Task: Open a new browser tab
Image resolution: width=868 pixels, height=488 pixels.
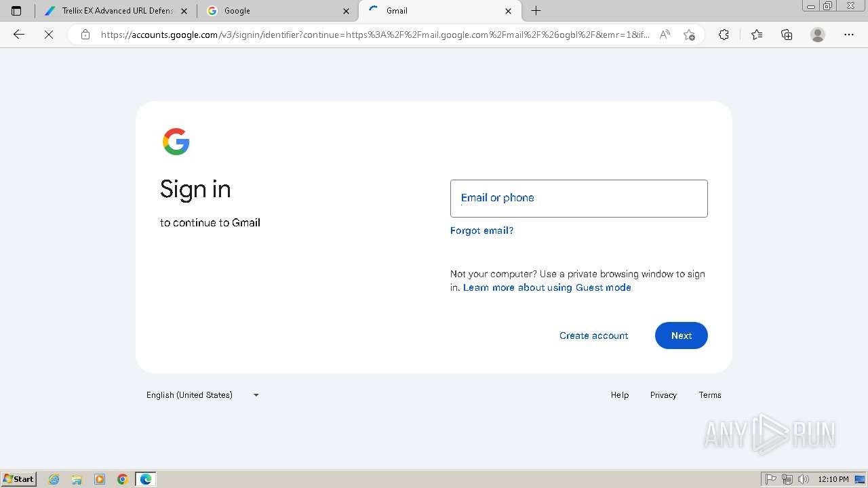Action: point(536,11)
